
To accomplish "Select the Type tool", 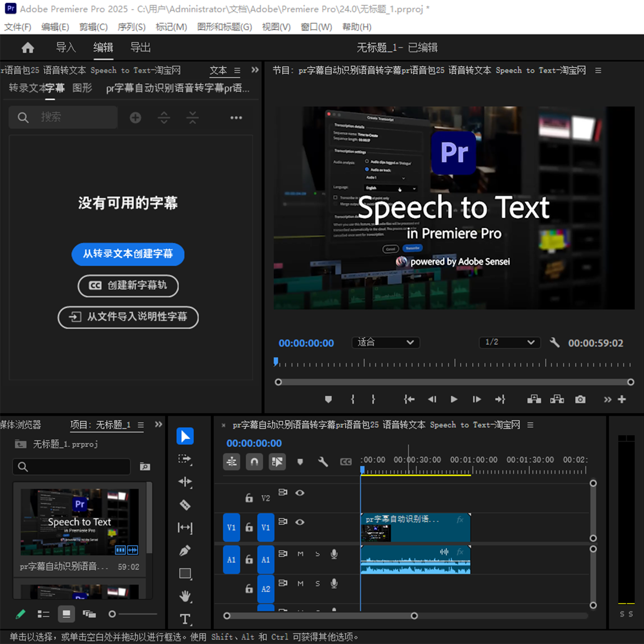I will (185, 619).
